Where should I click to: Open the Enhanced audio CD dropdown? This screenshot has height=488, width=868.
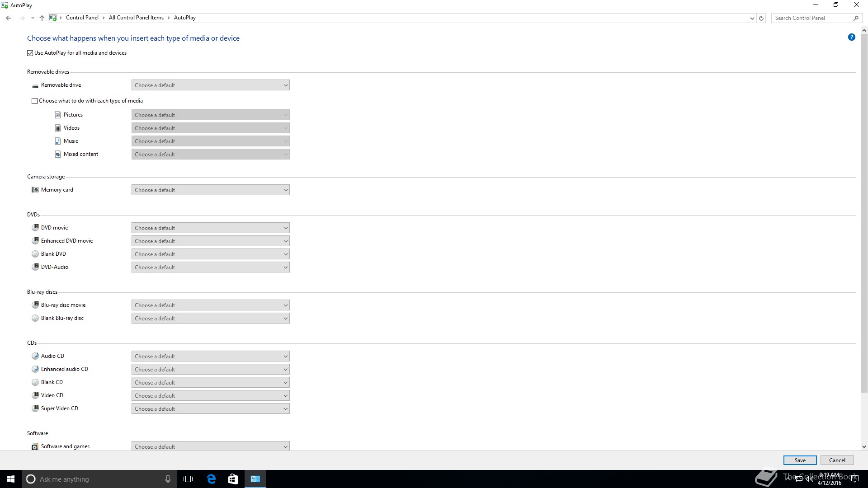point(211,370)
